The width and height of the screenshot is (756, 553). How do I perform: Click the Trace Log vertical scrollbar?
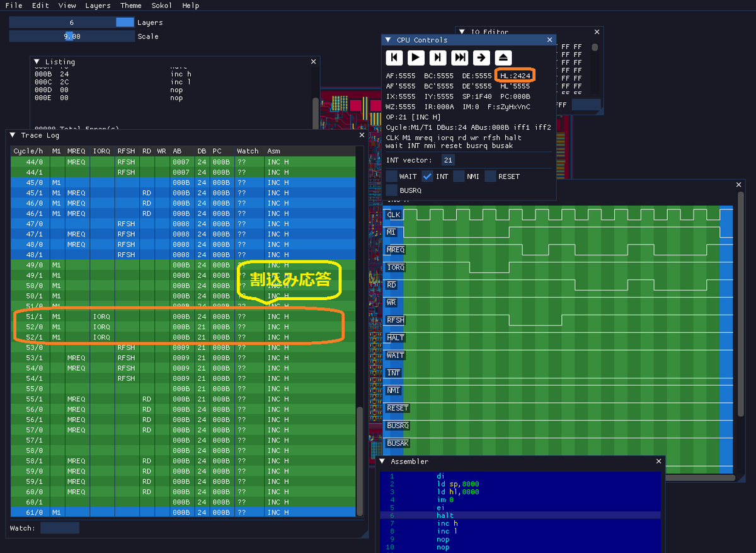click(x=360, y=460)
